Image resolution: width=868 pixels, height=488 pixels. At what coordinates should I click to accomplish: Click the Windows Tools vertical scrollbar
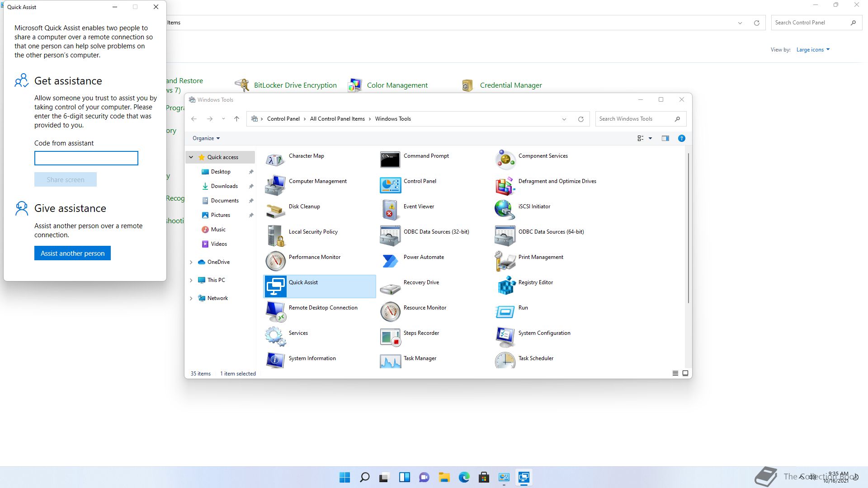pyautogui.click(x=688, y=228)
